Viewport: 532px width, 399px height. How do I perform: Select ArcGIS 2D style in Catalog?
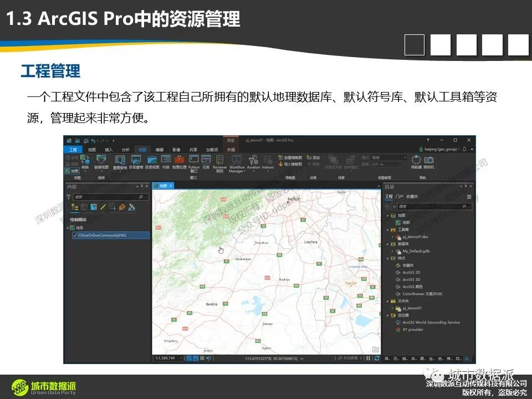[x=411, y=273]
